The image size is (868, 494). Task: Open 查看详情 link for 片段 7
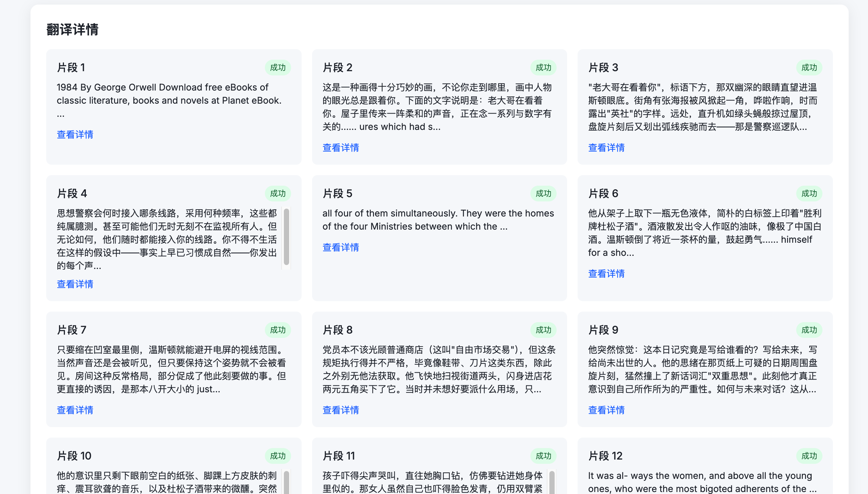pos(75,410)
